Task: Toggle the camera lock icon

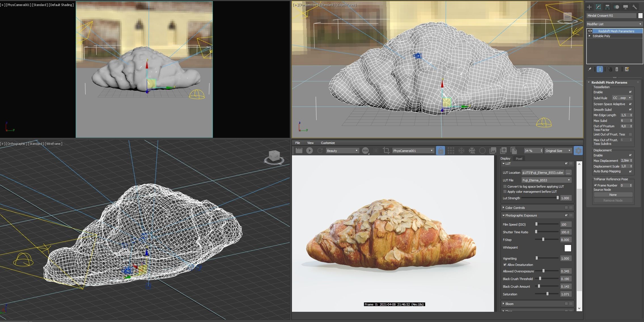Action: click(440, 151)
